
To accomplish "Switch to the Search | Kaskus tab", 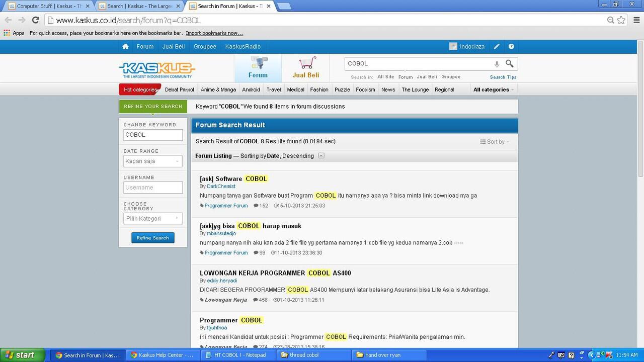I will tap(139, 6).
